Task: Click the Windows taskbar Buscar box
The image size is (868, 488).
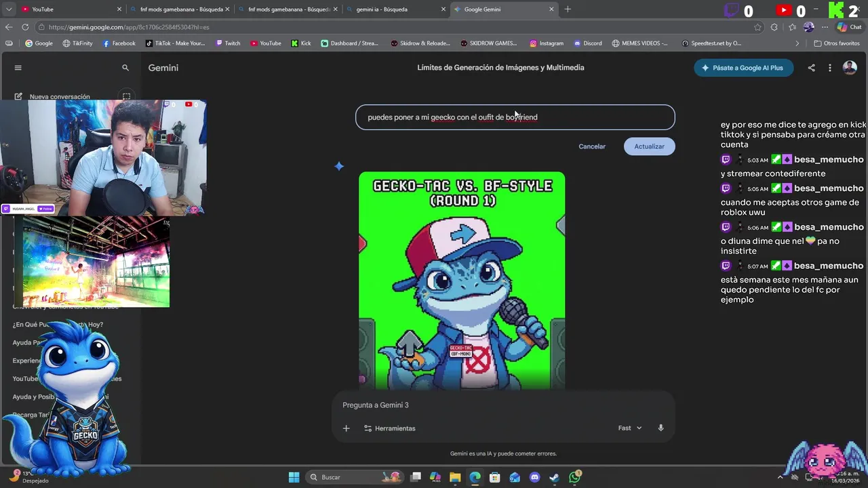Action: [x=355, y=477]
